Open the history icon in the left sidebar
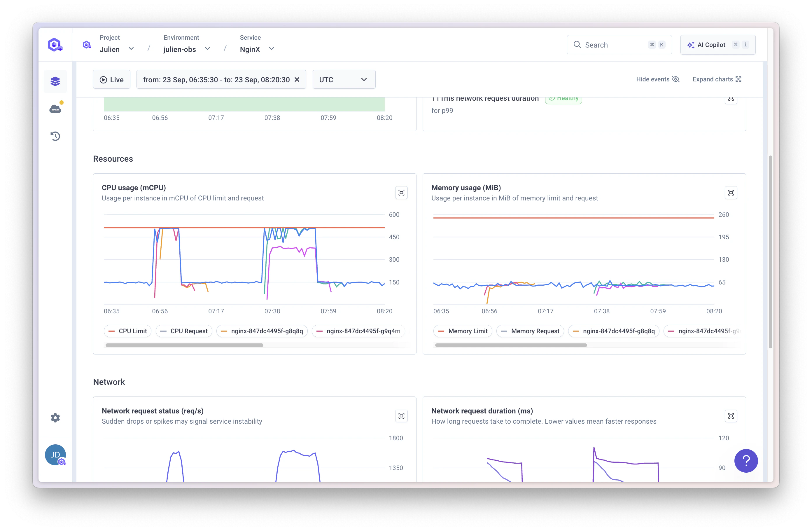The height and width of the screenshot is (531, 812). pos(55,136)
